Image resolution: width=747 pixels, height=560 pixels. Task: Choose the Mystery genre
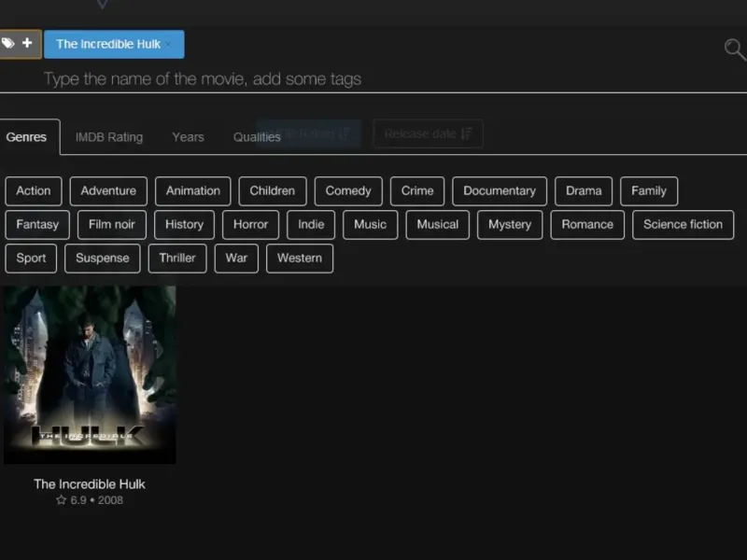(x=510, y=225)
